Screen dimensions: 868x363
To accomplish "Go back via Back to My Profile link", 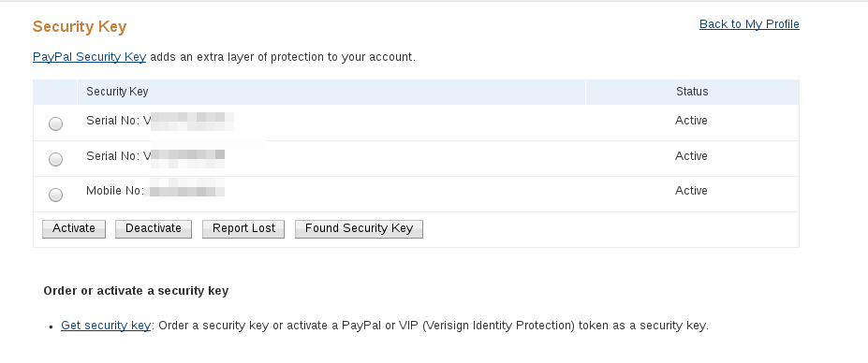I will point(749,23).
